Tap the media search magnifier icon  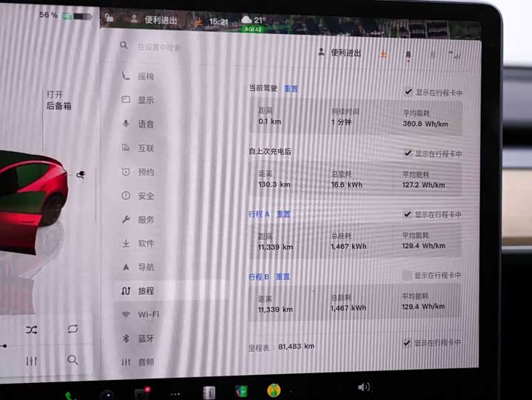point(73,359)
